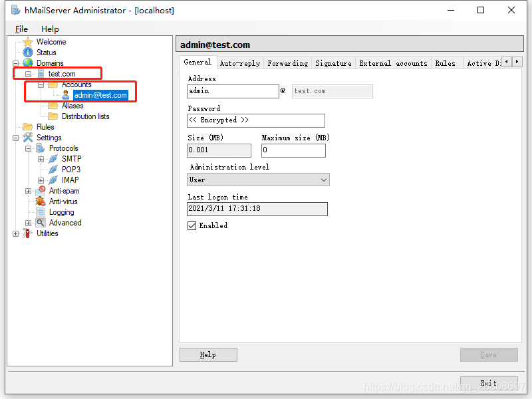This screenshot has height=399, width=532.
Task: Select the Welcome tree item
Action: pos(51,42)
